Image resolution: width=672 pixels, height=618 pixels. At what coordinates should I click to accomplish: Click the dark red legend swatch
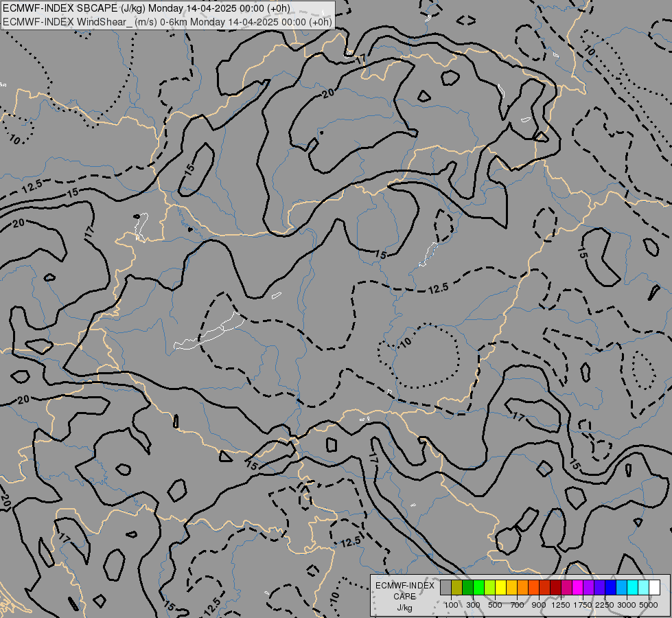click(555, 587)
